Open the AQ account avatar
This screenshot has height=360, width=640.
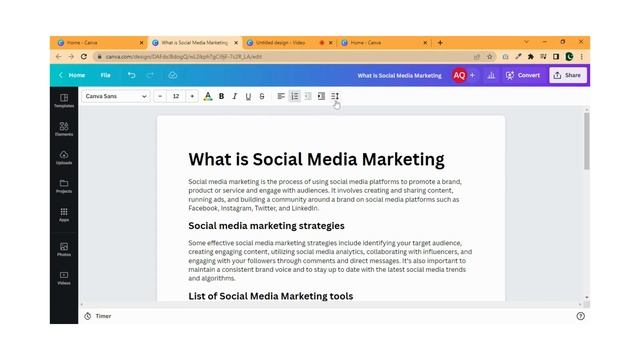coord(459,76)
